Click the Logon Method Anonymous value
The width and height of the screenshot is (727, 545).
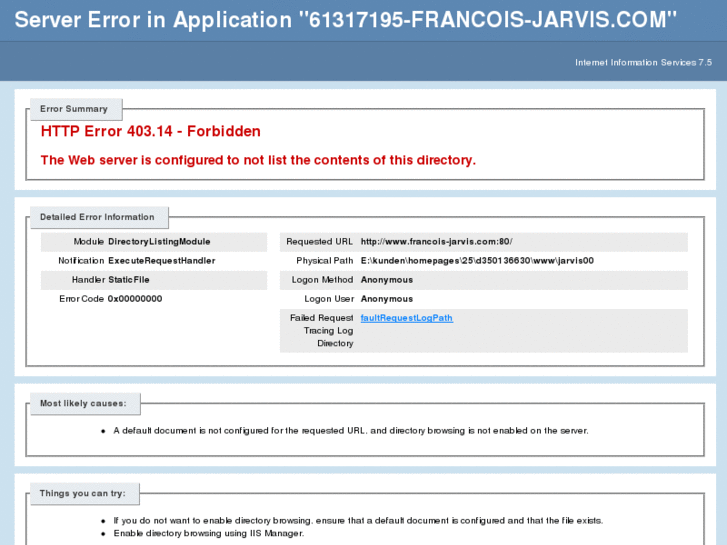coord(387,280)
